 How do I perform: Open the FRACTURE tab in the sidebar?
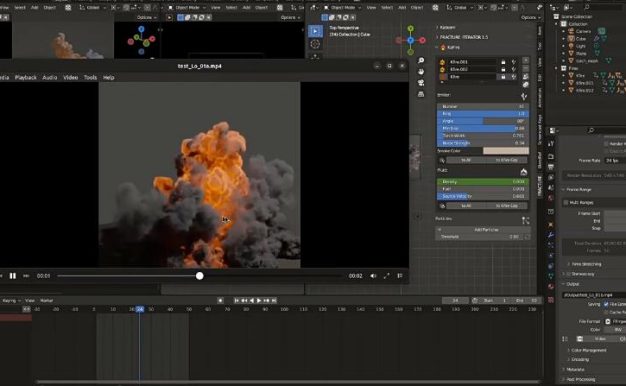point(539,186)
